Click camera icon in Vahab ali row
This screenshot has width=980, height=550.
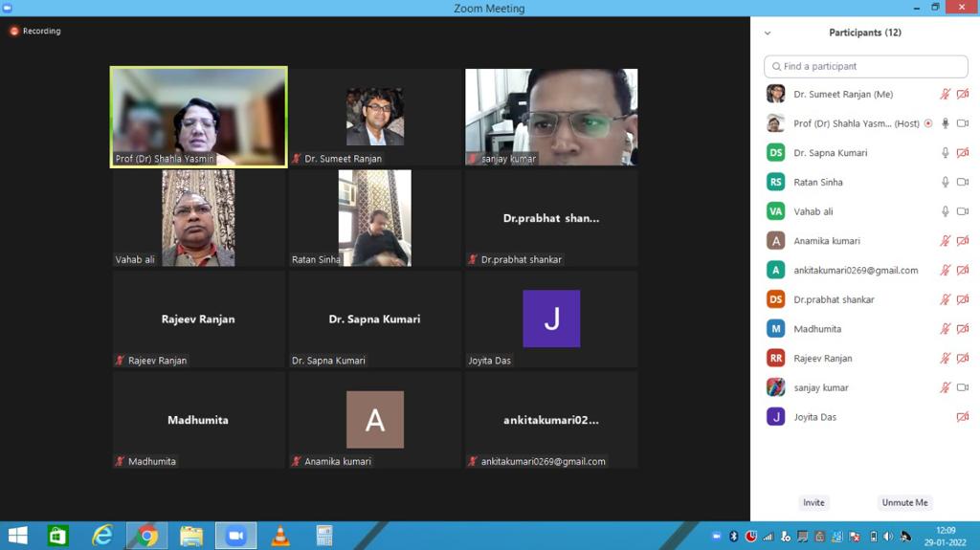coord(963,211)
